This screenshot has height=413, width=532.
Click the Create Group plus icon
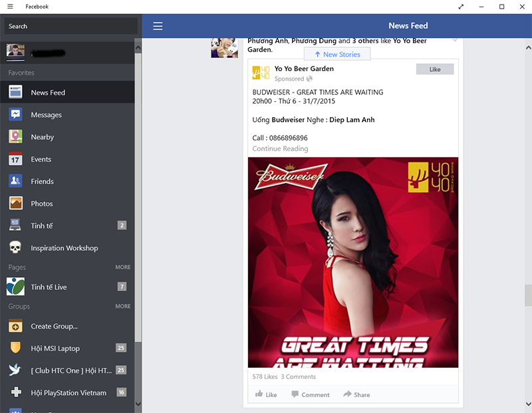(x=15, y=326)
